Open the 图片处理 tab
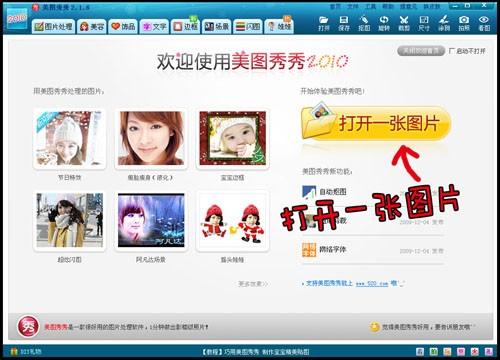The image size is (500, 360). point(54,26)
